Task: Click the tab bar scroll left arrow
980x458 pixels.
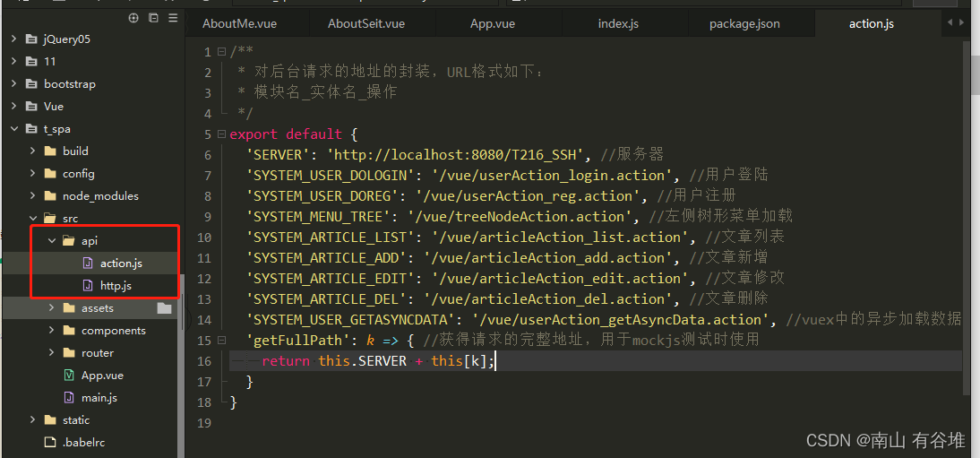Action: [x=951, y=22]
